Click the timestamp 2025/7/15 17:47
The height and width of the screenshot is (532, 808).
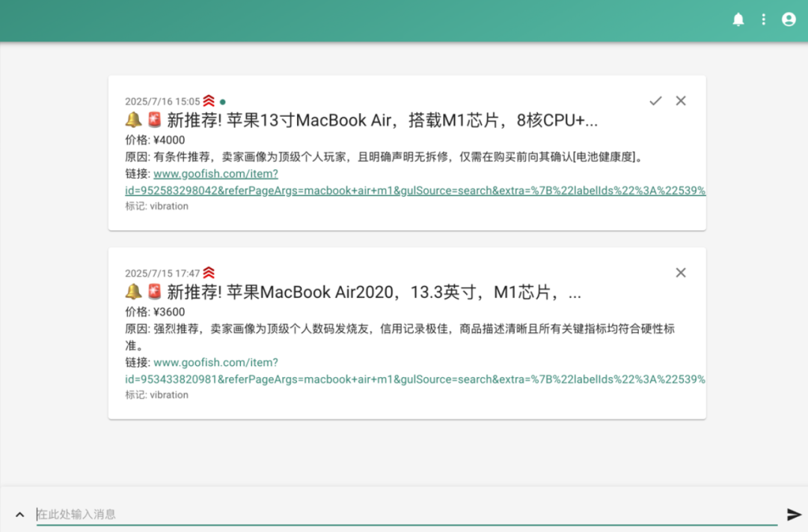162,273
